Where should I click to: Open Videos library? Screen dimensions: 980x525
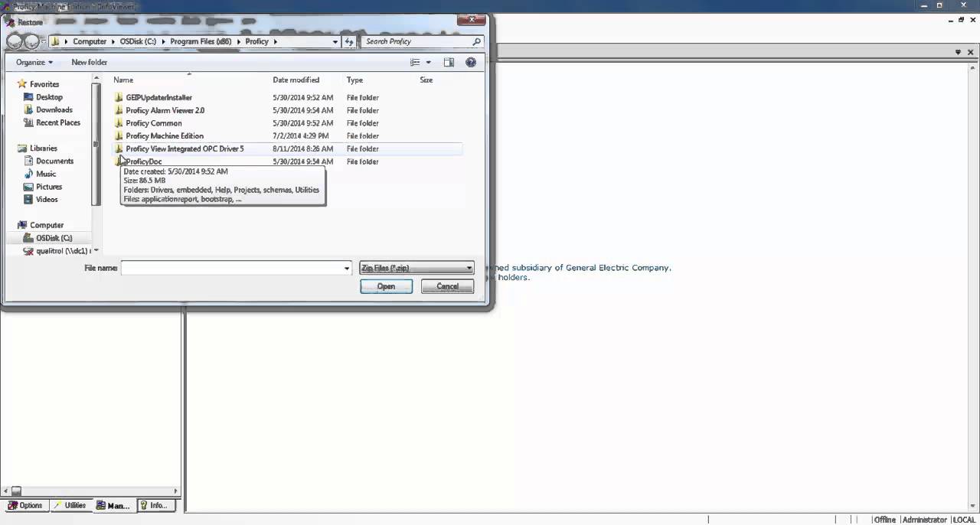(x=47, y=199)
